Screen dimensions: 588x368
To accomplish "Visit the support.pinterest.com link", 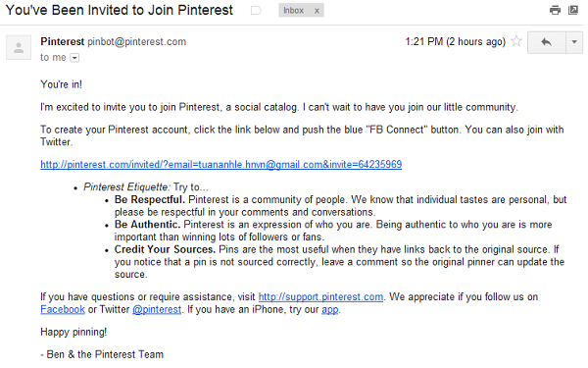I will [320, 297].
